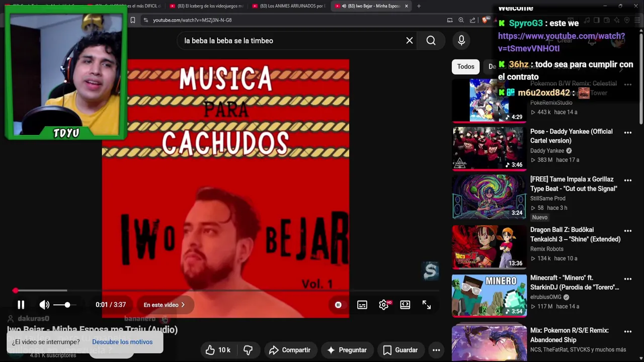Go to the Remix Robots channel

pos(546,249)
